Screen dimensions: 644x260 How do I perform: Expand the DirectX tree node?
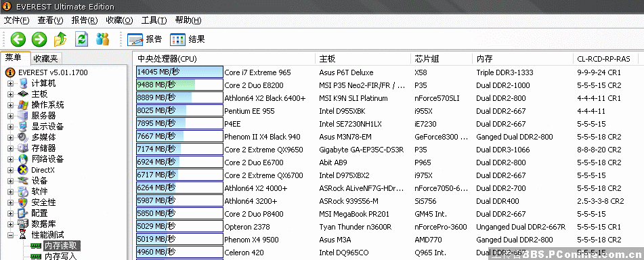10,170
